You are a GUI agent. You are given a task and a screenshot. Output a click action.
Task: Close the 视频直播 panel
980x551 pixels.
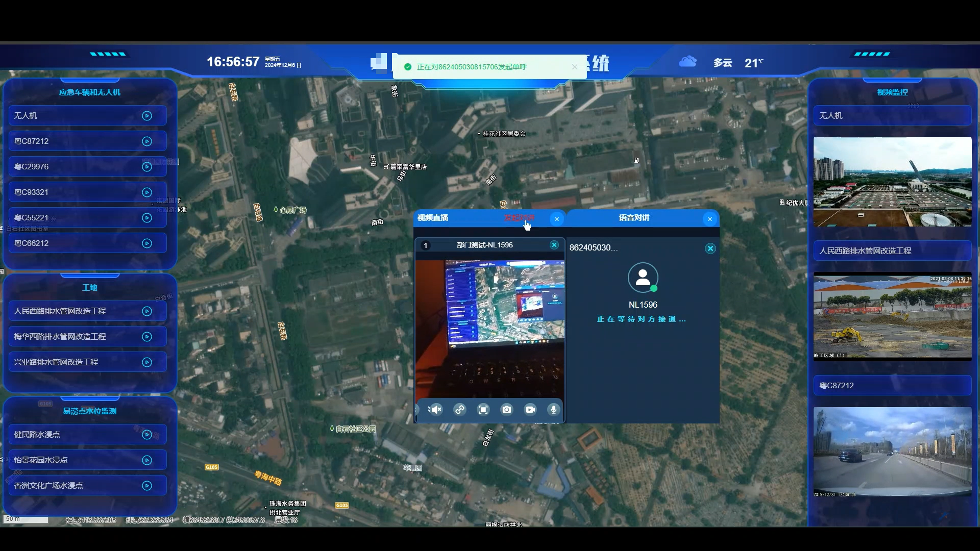(557, 219)
